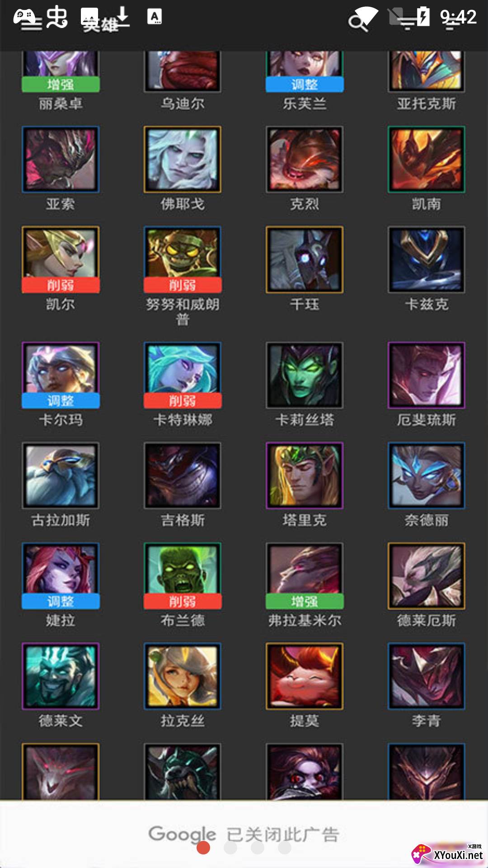Open 凯南 champion portrait

(427, 160)
